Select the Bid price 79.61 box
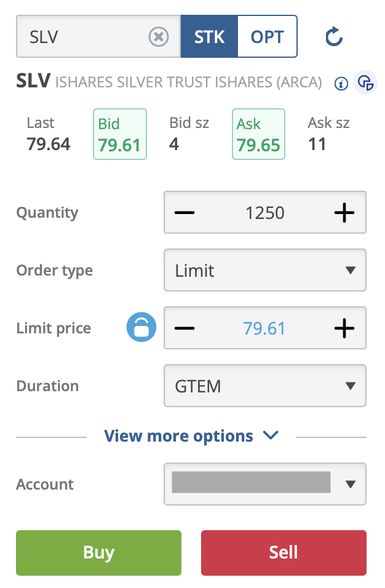This screenshot has width=385, height=588. [x=119, y=134]
